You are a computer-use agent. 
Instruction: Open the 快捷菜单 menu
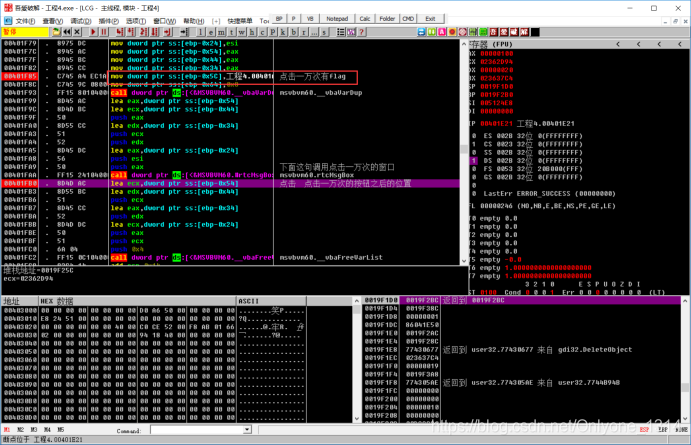pos(240,21)
